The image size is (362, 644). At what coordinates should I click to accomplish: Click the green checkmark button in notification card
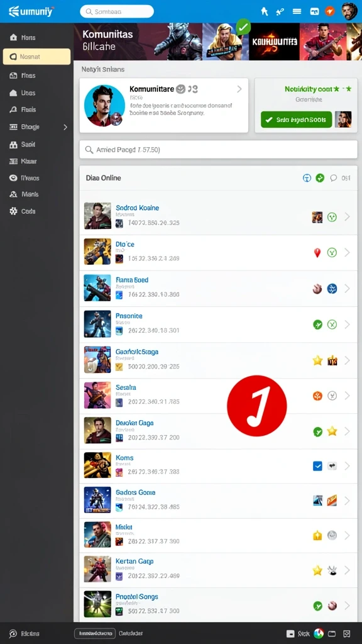tap(296, 119)
